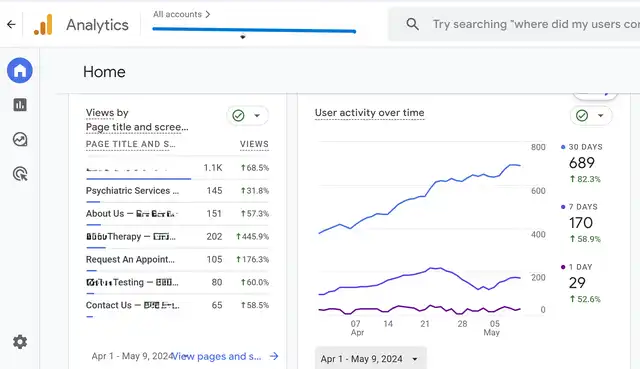Click the User activity over time title
Image resolution: width=640 pixels, height=369 pixels.
coord(369,113)
